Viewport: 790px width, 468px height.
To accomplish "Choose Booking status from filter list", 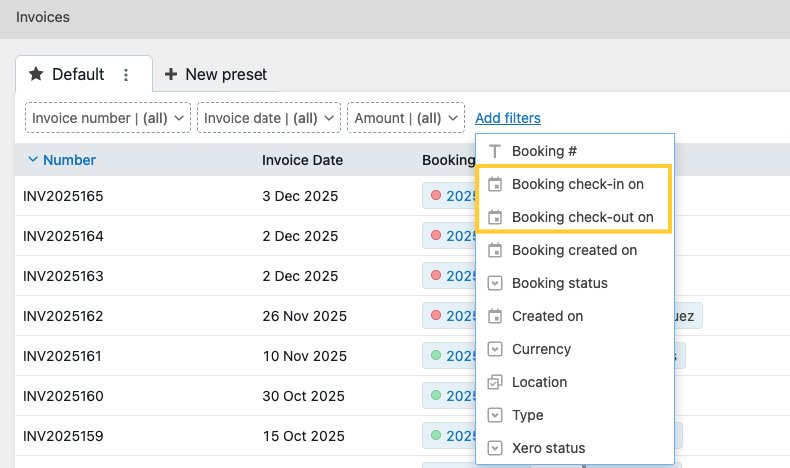I will 559,283.
